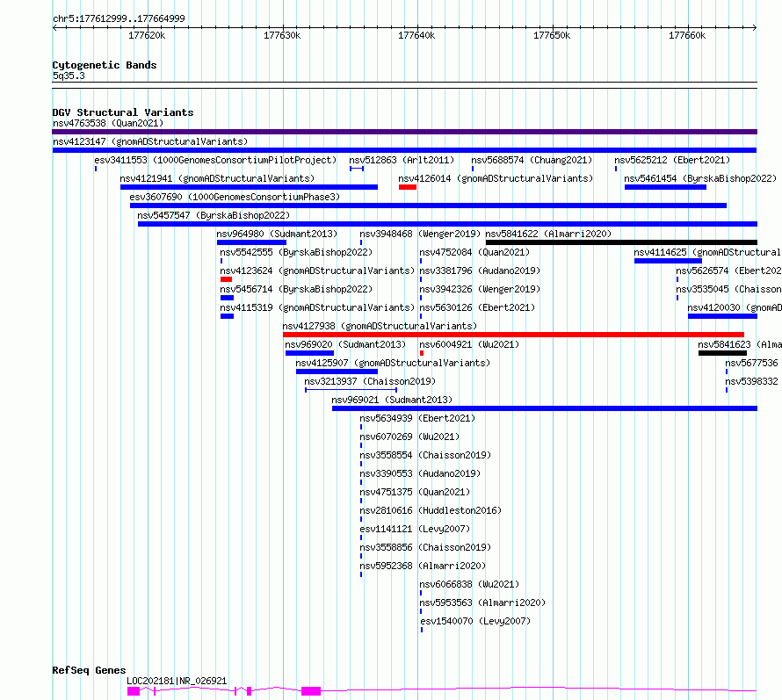
Task: Select nsv3535045 (Chaisson) label
Action: pyautogui.click(x=728, y=289)
